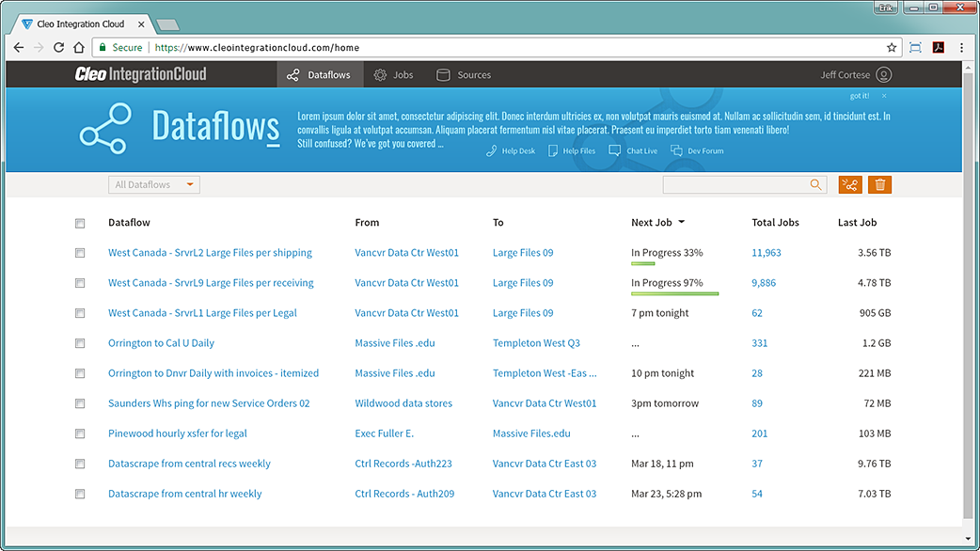Check the SrvrL1 Large Files per Legal row

tap(80, 313)
